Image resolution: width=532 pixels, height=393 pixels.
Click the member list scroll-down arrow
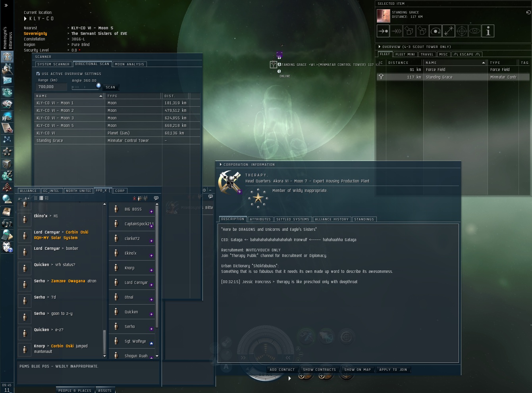(157, 356)
